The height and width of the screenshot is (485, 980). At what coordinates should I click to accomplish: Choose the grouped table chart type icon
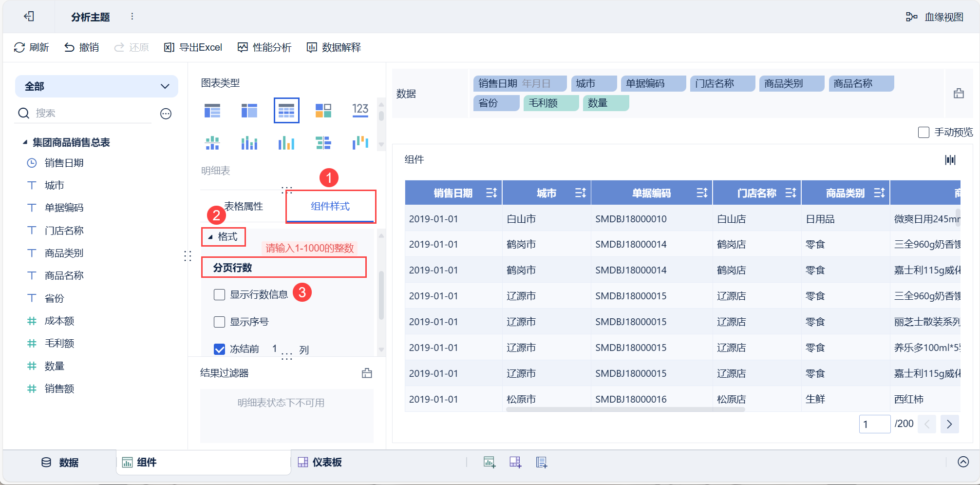click(x=212, y=111)
